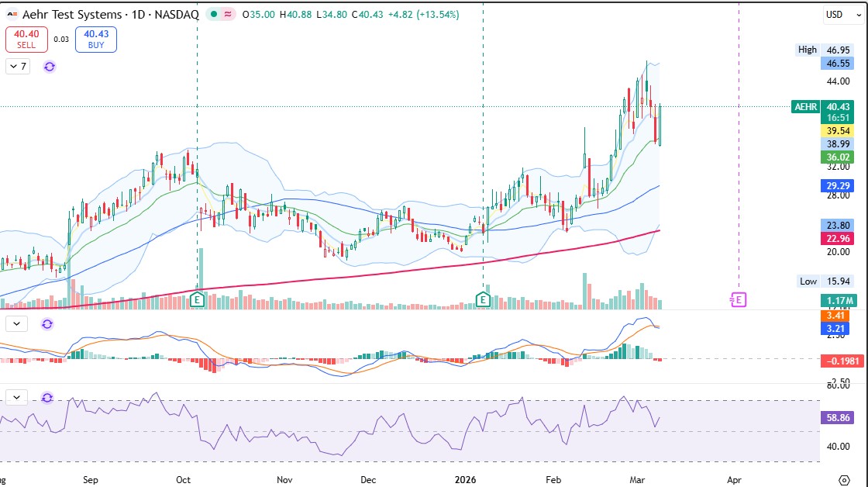Click the change value +4.82 (+13.54%)
The height and width of the screenshot is (487, 868).
(423, 15)
